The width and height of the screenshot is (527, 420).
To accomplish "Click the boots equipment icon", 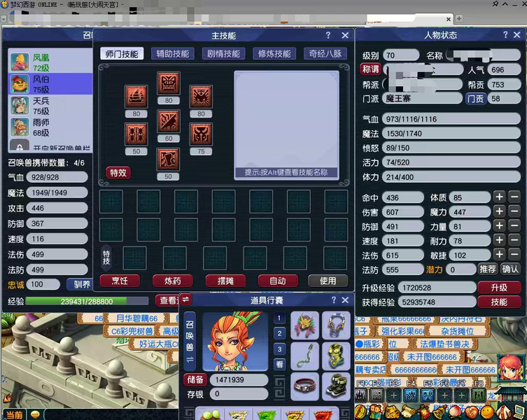I will [336, 386].
